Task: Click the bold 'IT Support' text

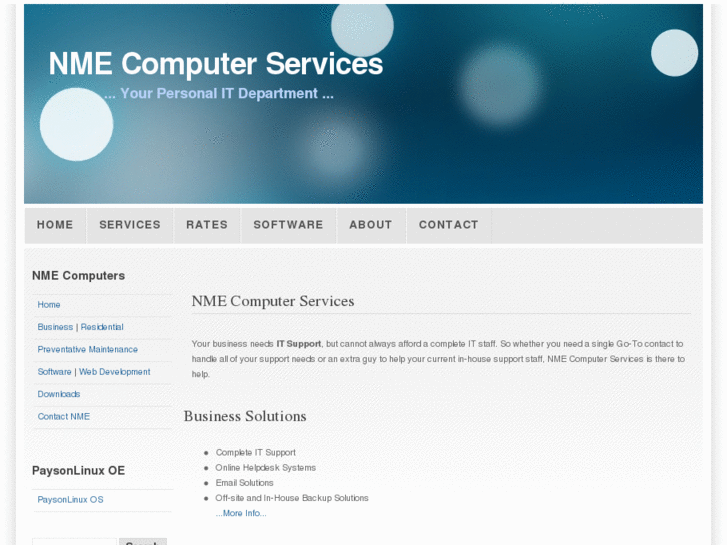Action: point(299,344)
